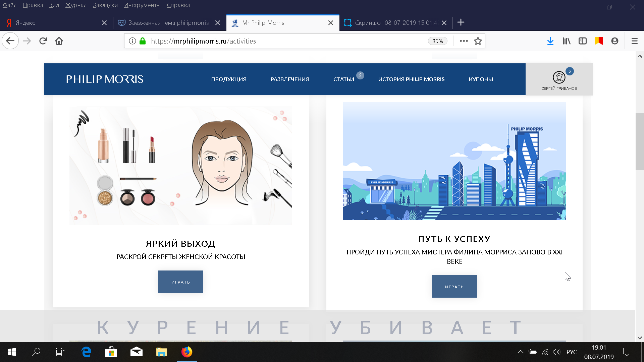Play the Яркий выход game
The image size is (644, 362).
181,282
